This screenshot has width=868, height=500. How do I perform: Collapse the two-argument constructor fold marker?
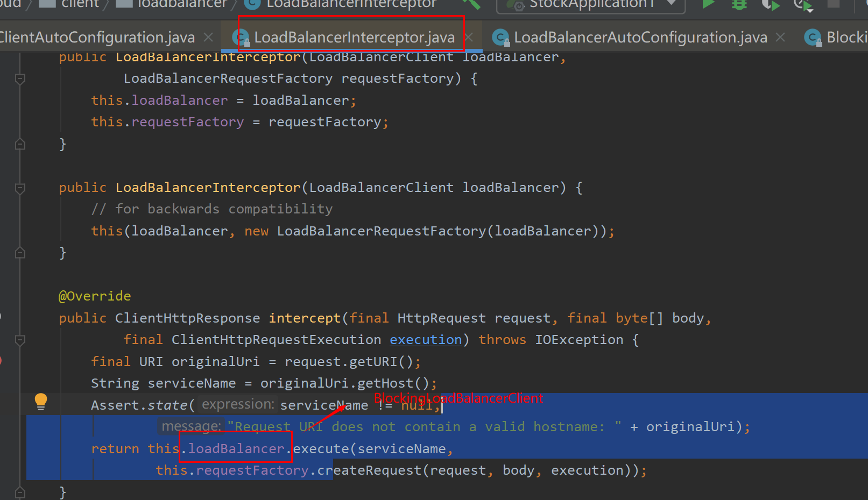(20, 79)
